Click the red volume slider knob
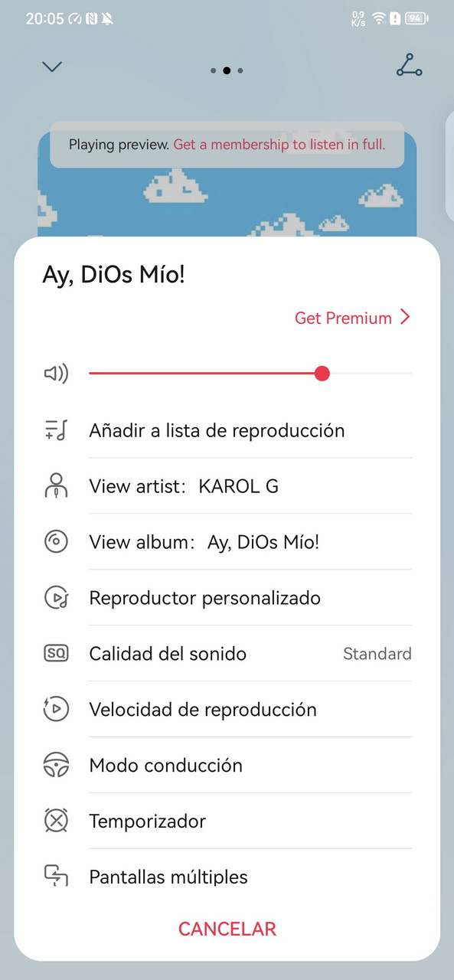The height and width of the screenshot is (980, 454). pyautogui.click(x=322, y=374)
